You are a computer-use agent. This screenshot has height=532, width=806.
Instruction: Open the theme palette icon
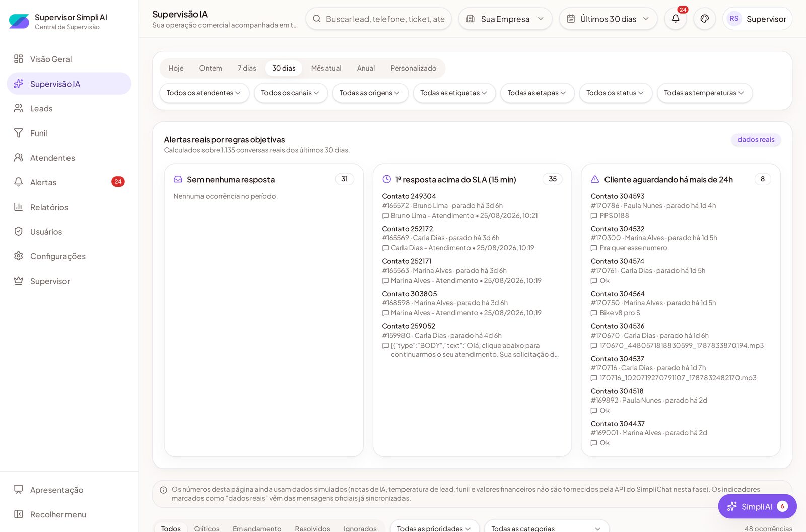(704, 19)
